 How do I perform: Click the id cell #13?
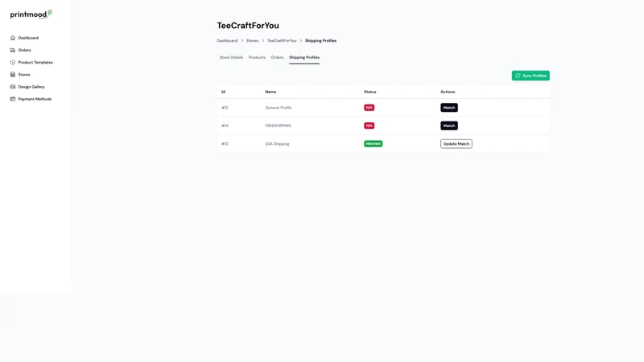point(225,144)
